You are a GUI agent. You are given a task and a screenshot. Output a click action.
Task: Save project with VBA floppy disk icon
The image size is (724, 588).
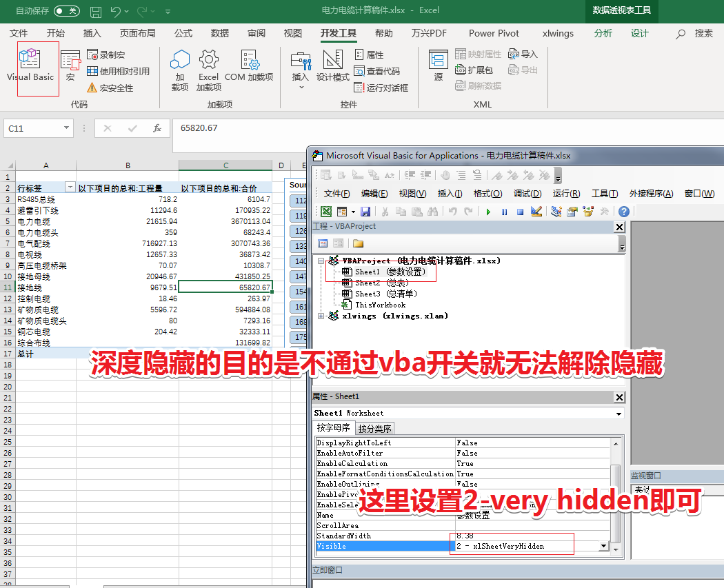tap(365, 212)
